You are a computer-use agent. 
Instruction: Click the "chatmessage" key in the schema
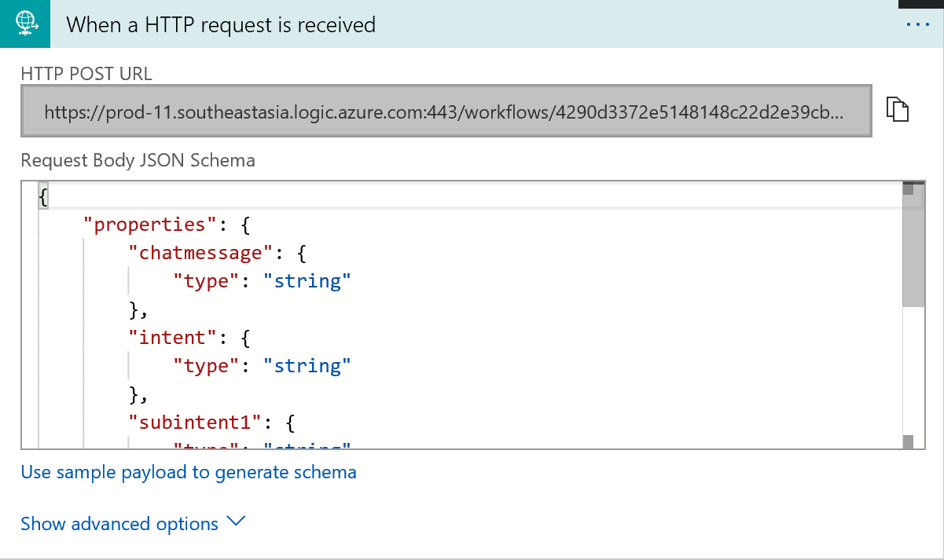200,253
